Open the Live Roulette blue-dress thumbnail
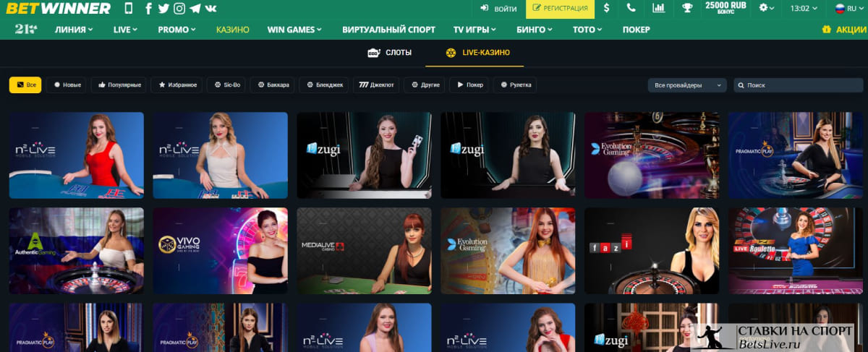 (796, 251)
